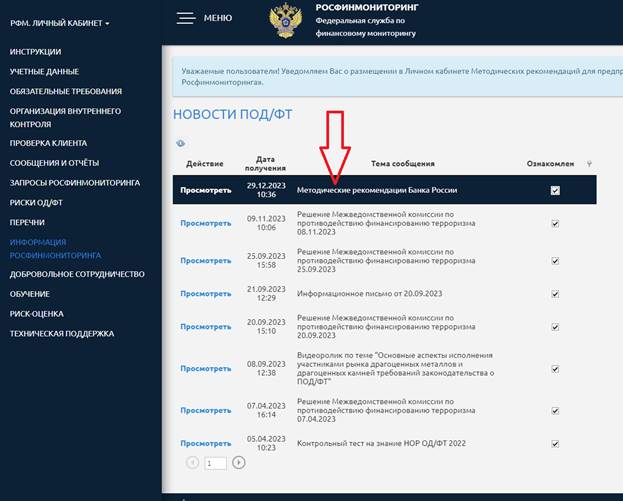623x501 pixels.
Task: Open ОБУЧЕНИЕ in the sidebar
Action: point(30,294)
